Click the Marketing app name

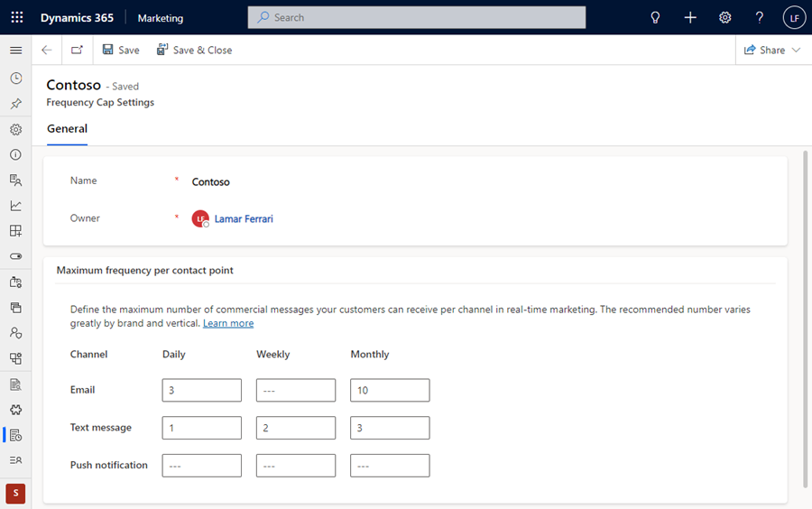161,18
